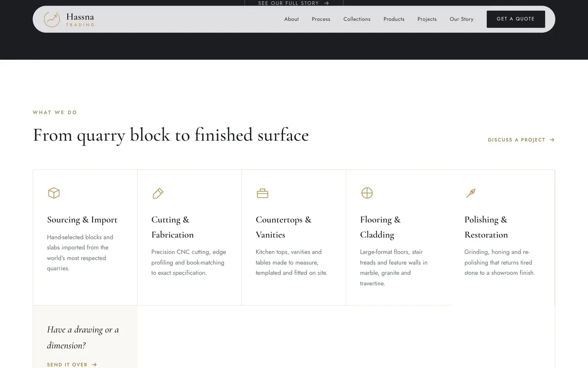588x368 pixels.
Task: Click the Sourcing & Import cube icon
Action: click(54, 193)
